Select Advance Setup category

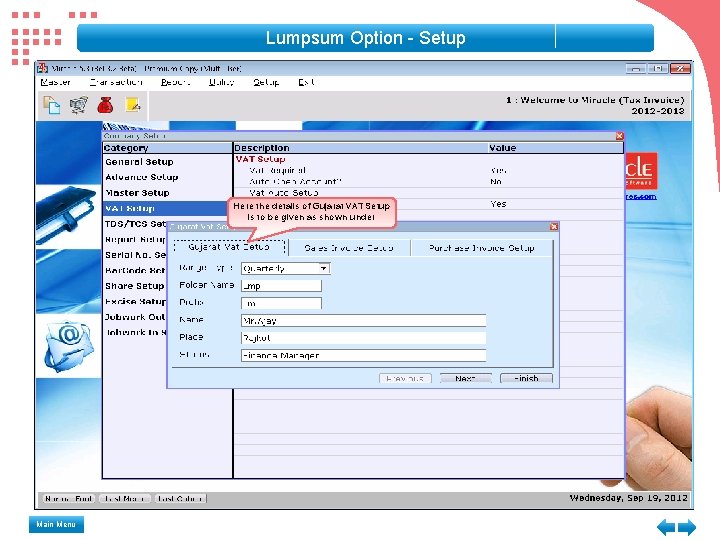pyautogui.click(x=141, y=177)
